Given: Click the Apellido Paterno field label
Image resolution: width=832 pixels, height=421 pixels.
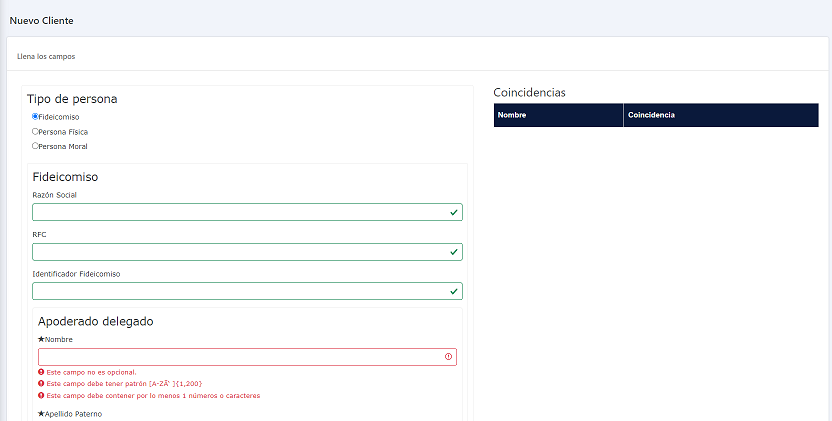Looking at the screenshot, I should pyautogui.click(x=70, y=413).
